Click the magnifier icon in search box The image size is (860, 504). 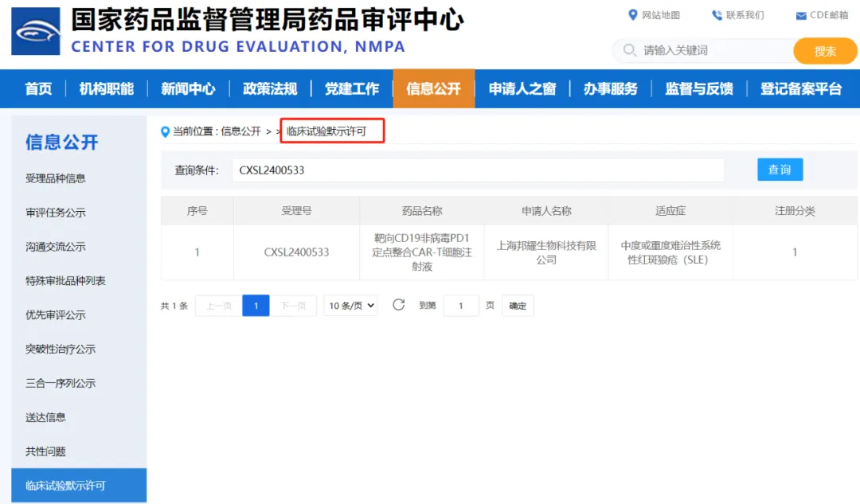pos(629,50)
